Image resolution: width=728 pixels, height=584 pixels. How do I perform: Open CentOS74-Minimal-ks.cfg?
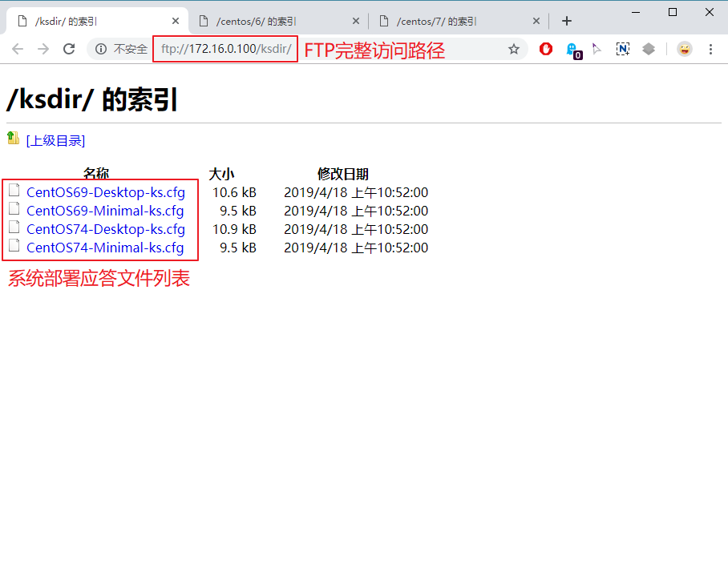point(105,248)
